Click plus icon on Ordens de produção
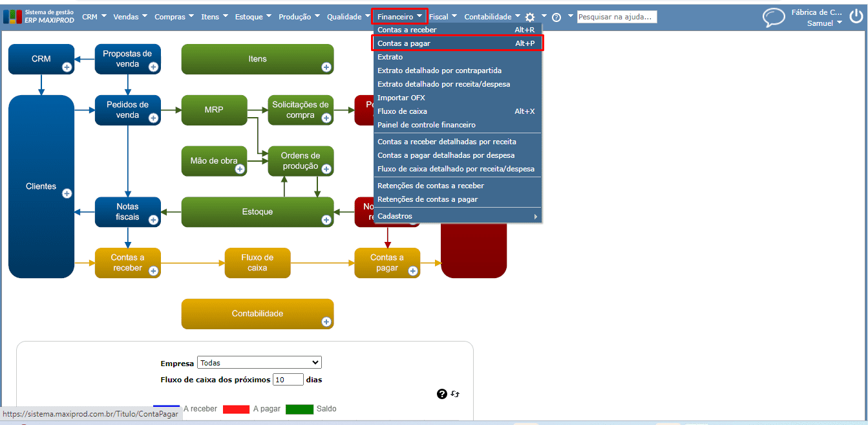 coord(326,169)
